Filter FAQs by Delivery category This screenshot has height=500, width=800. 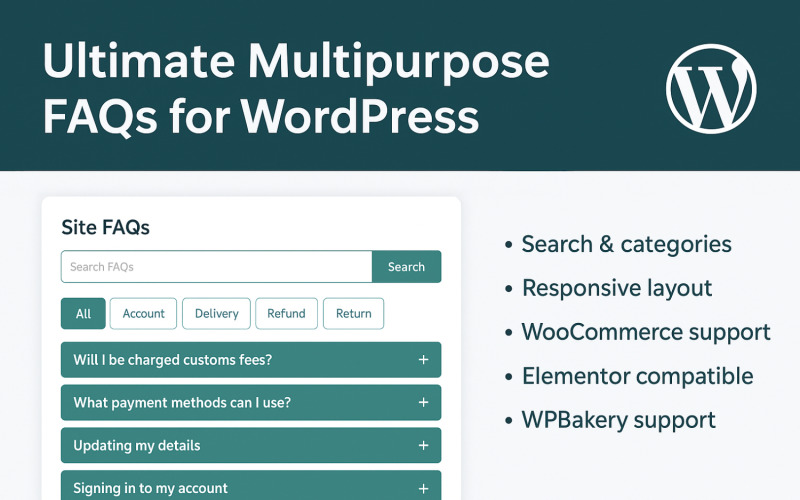[x=216, y=314]
